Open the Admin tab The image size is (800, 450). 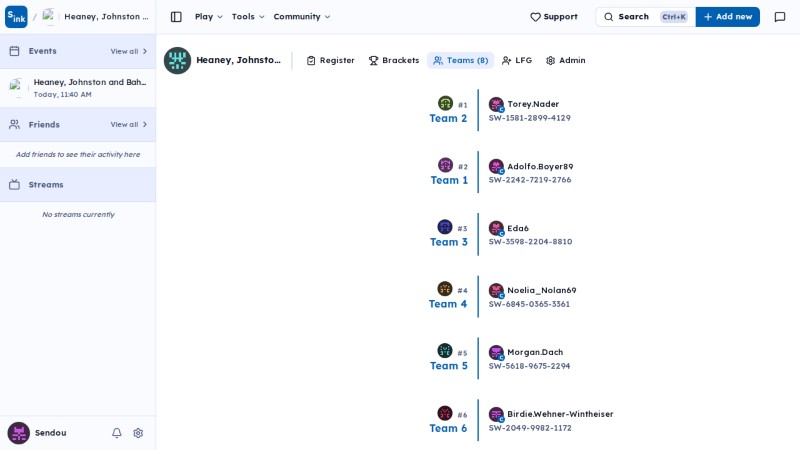pos(565,60)
